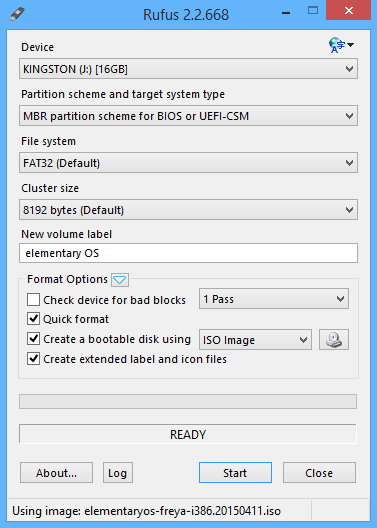Click the File system label
377x528 pixels.
pos(48,141)
